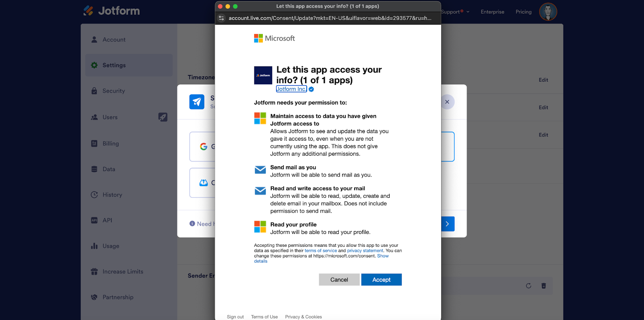Click the Security lock icon in sidebar

tap(94, 91)
